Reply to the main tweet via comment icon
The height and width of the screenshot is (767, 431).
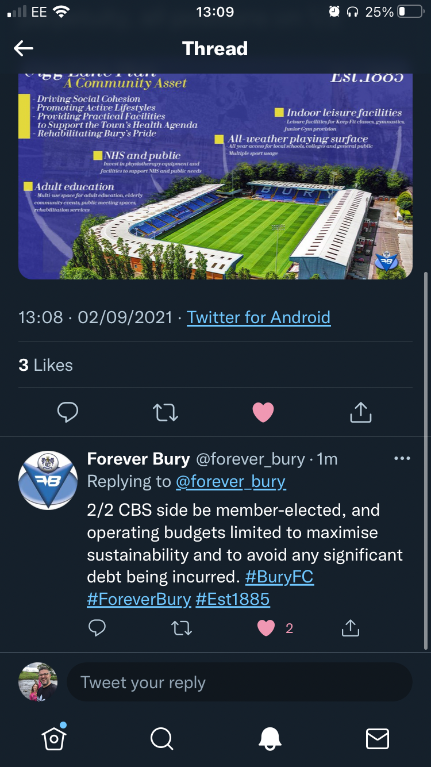68,412
